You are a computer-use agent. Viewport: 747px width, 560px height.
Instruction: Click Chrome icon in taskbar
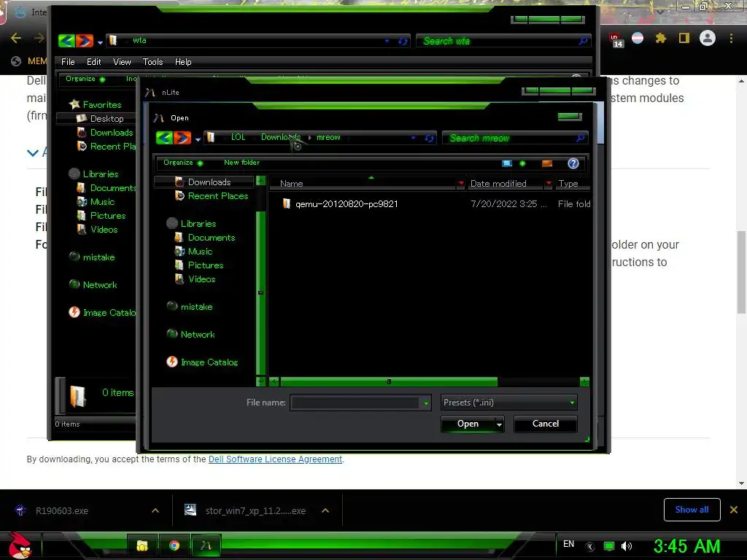(174, 545)
